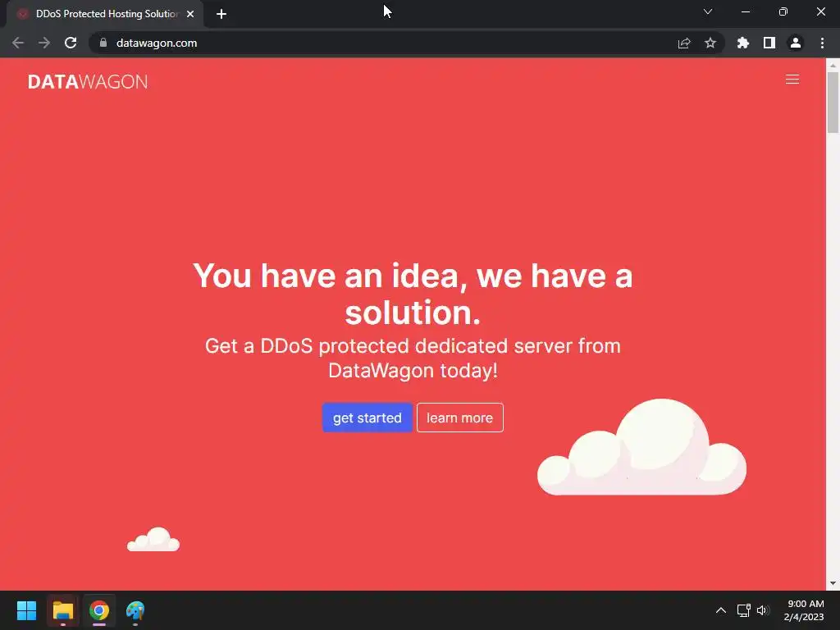This screenshot has width=840, height=630.
Task: Show hidden system tray icons
Action: tap(721, 610)
